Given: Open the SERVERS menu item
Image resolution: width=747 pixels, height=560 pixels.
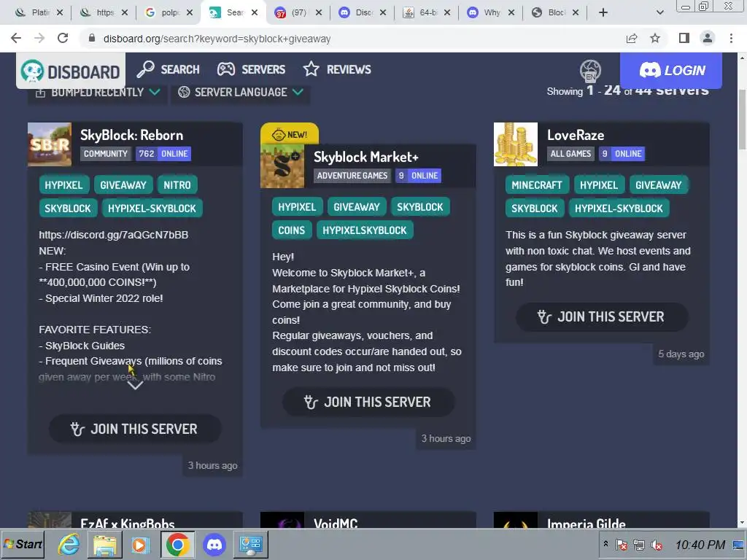Looking at the screenshot, I should click(251, 69).
